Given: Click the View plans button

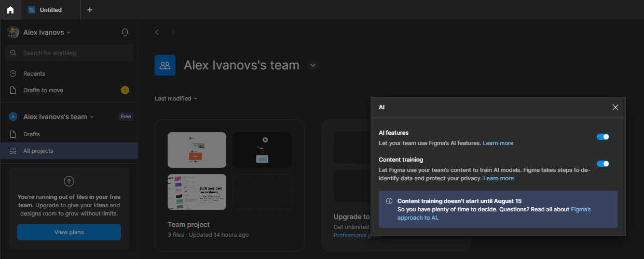Looking at the screenshot, I should pos(69,232).
